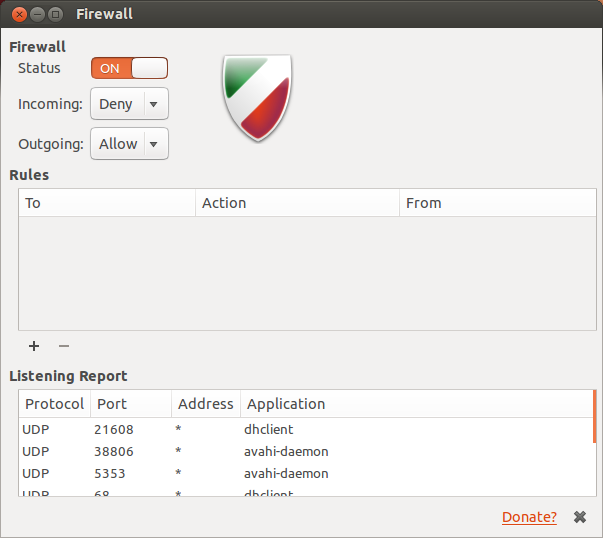Viewport: 603px width, 538px height.
Task: Turn off the firewall Status switch
Action: pos(129,68)
